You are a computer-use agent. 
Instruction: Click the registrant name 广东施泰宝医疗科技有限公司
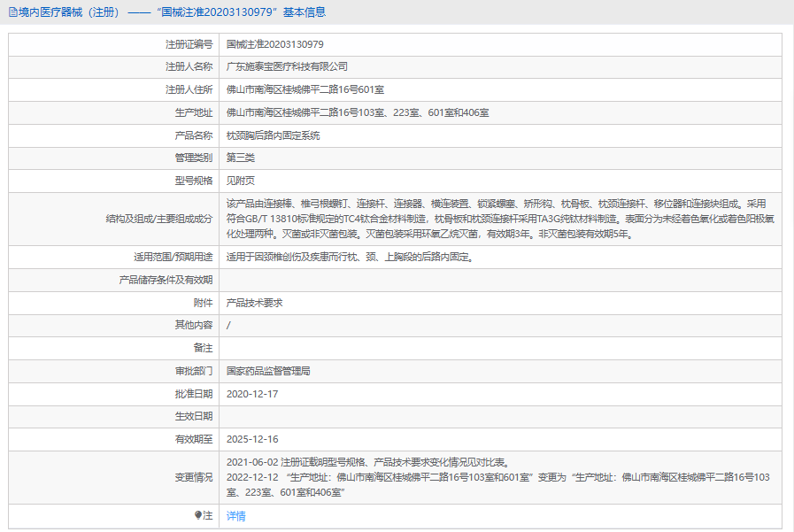click(x=288, y=66)
